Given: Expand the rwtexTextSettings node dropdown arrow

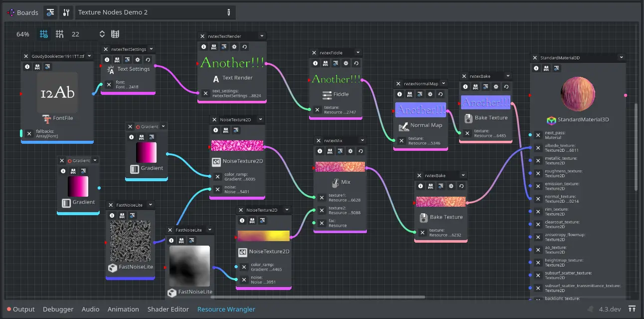Looking at the screenshot, I should pyautogui.click(x=152, y=49).
